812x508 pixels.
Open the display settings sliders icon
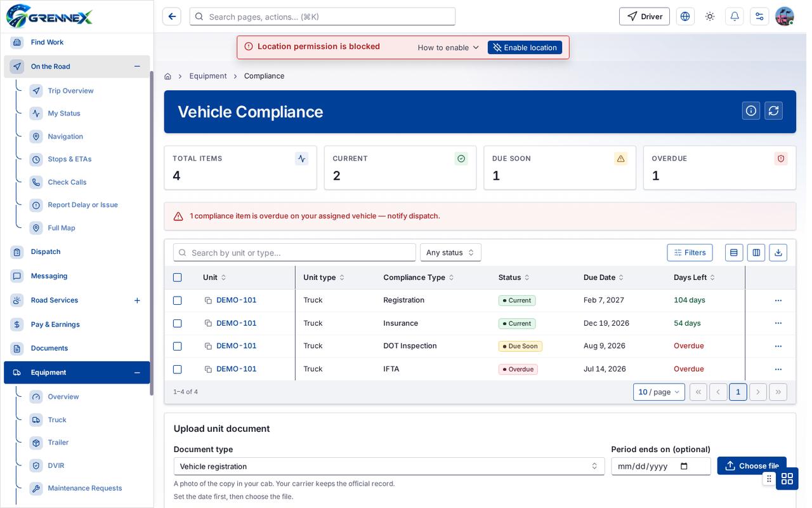click(759, 17)
